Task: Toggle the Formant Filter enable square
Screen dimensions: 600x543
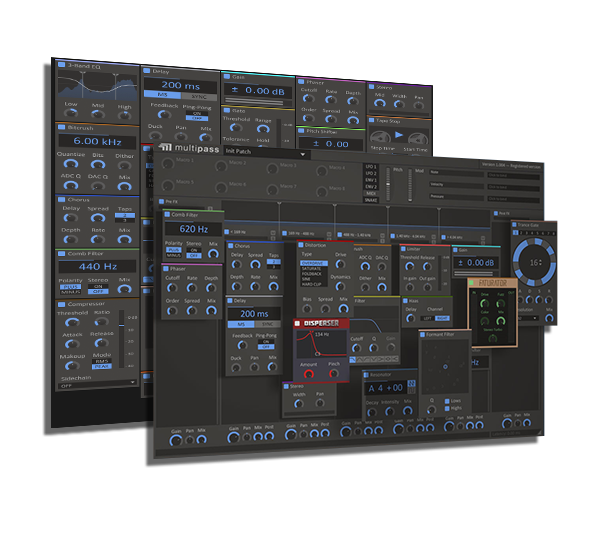Action: tap(422, 334)
